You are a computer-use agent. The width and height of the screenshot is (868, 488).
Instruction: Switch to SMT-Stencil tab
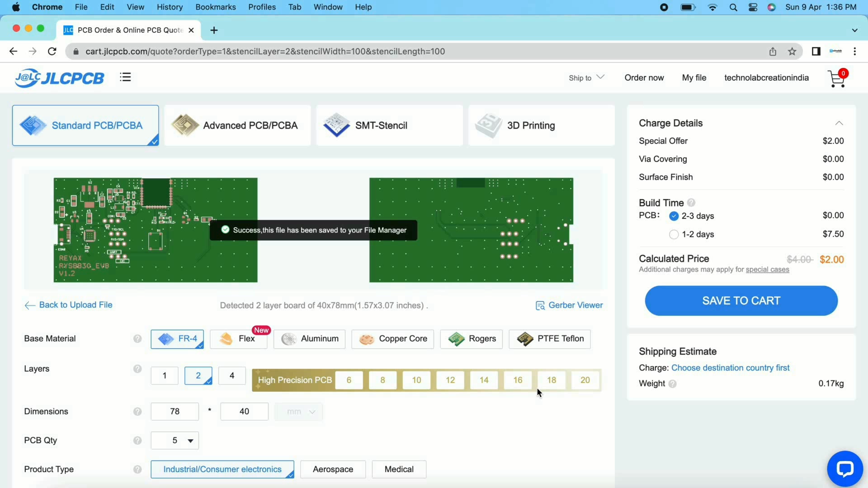[x=389, y=126]
